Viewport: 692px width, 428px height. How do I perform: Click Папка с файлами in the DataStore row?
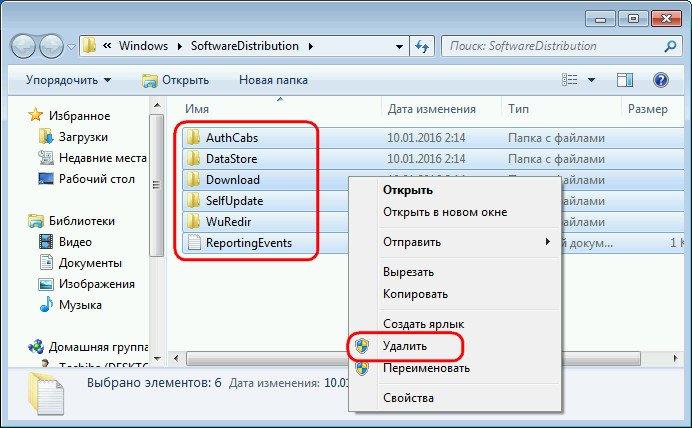[556, 159]
